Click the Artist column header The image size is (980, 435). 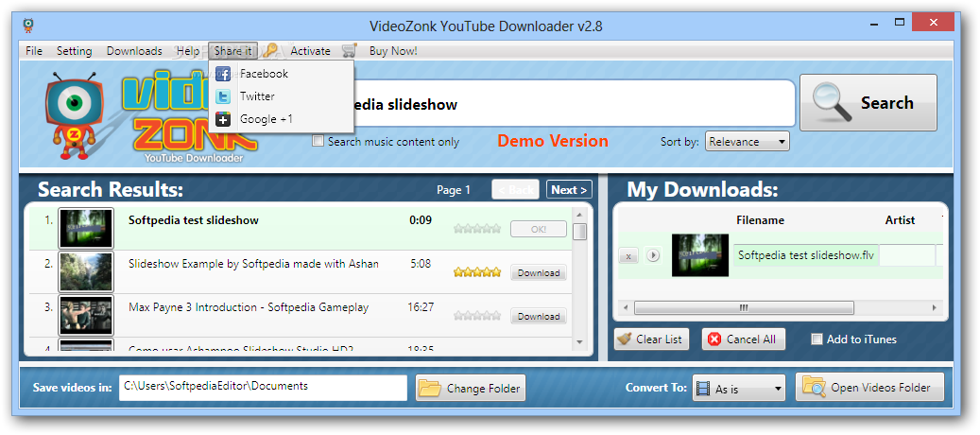[x=900, y=220]
